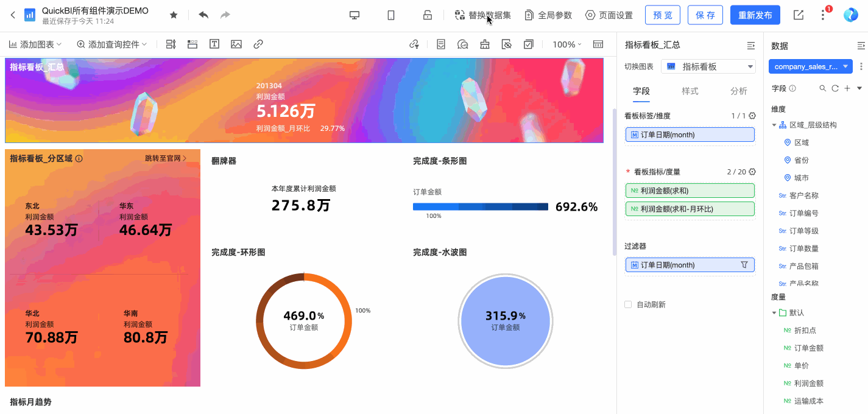Go back with the top-left arrow
Viewport: 868px width, 414px height.
coord(13,15)
